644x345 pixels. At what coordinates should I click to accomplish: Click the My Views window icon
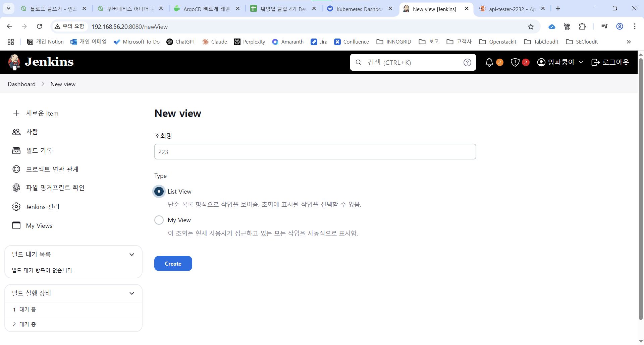tap(16, 225)
